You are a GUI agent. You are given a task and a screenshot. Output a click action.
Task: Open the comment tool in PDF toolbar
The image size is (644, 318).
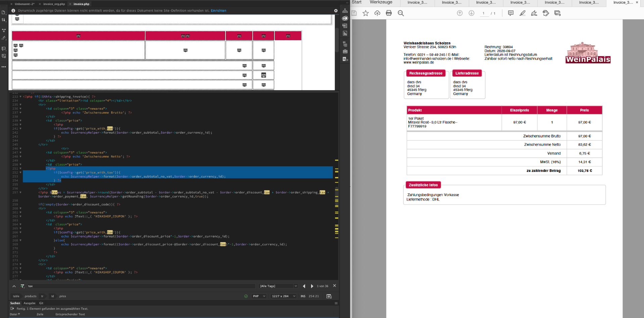pyautogui.click(x=510, y=13)
